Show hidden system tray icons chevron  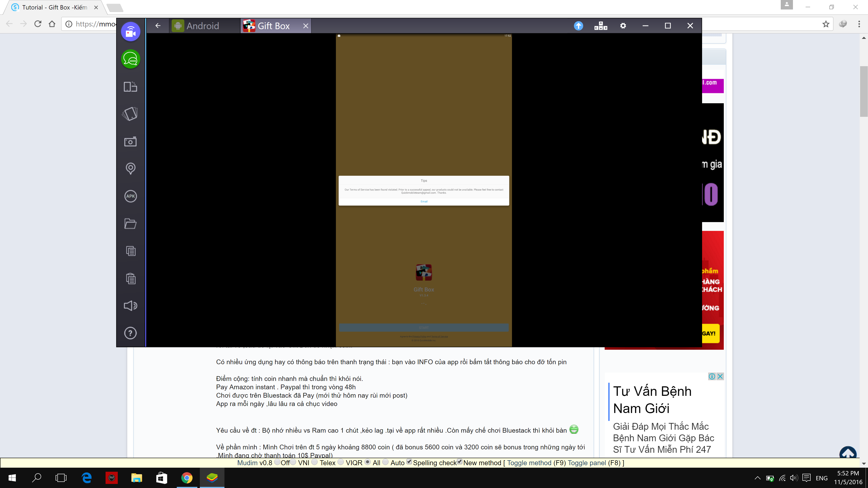pos(757,478)
